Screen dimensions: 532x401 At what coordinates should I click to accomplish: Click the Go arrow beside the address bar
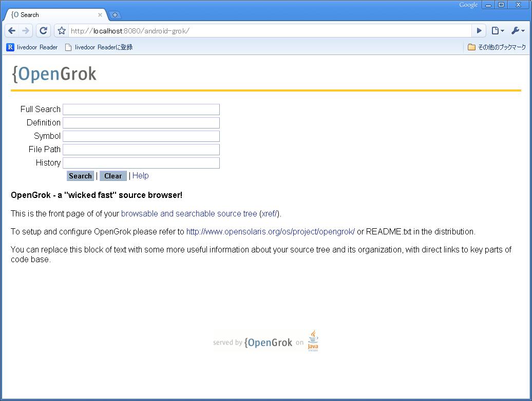coord(479,31)
